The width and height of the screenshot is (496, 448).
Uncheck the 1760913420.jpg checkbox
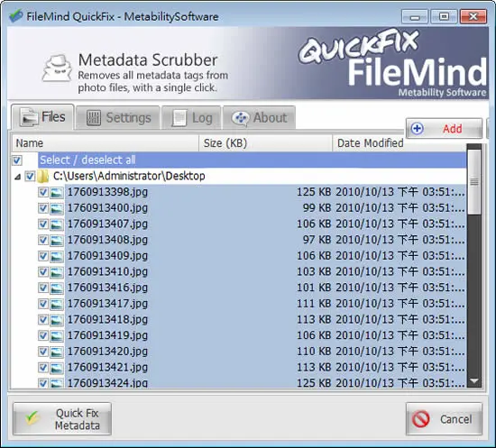click(x=43, y=352)
